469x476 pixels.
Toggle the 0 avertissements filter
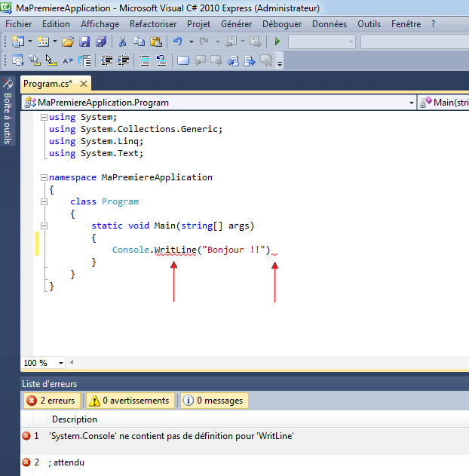[129, 401]
